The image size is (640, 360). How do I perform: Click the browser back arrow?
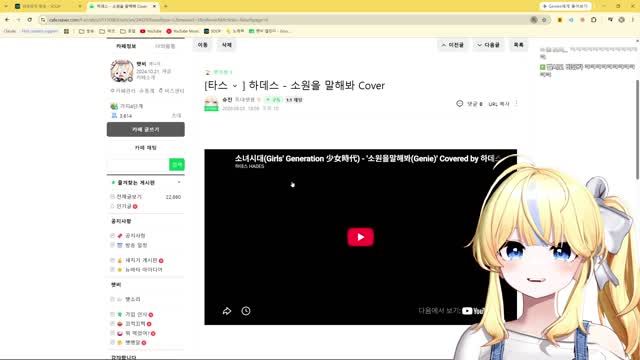coord(7,20)
